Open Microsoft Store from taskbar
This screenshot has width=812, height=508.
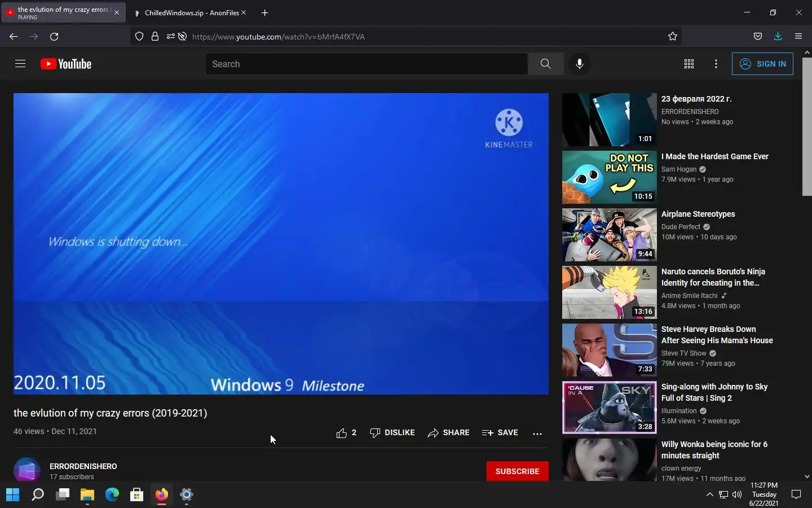point(137,495)
